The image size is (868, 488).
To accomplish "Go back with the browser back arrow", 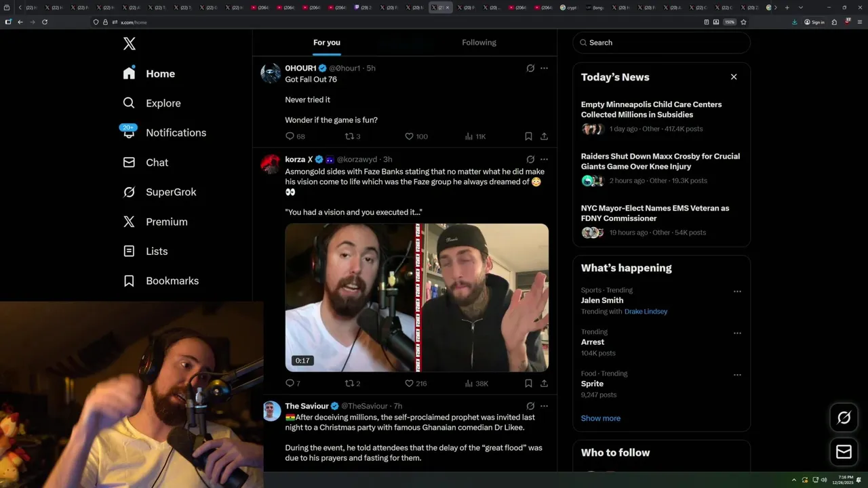I will click(20, 22).
